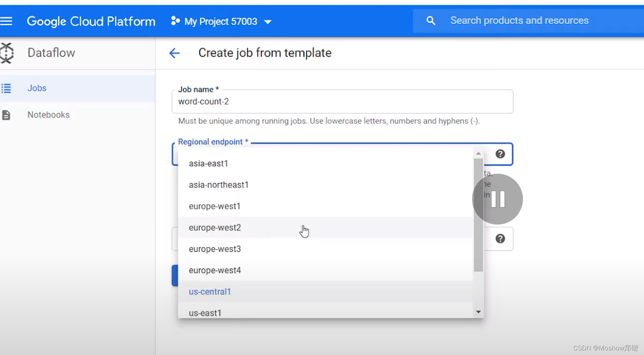Select the us-east1 option
The height and width of the screenshot is (355, 644).
tap(326, 311)
